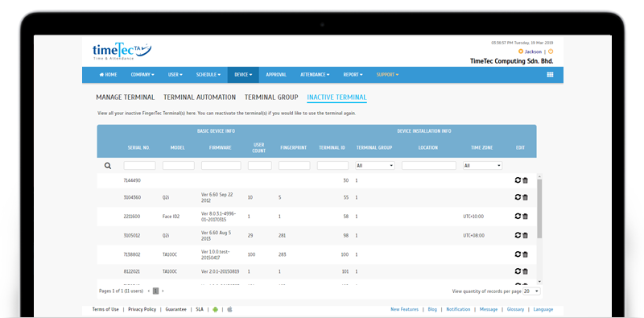Click the Apple app icon in footer
The image size is (644, 318).
(x=229, y=309)
